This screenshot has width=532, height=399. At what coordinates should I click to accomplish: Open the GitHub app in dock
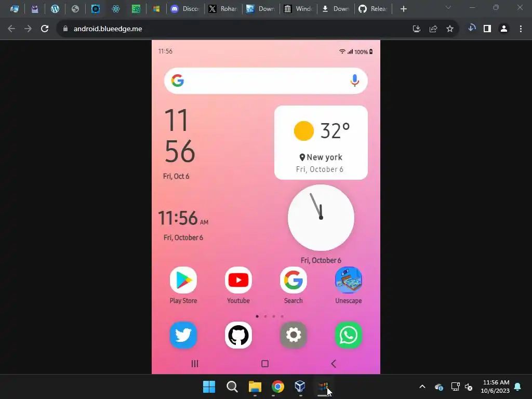click(238, 335)
